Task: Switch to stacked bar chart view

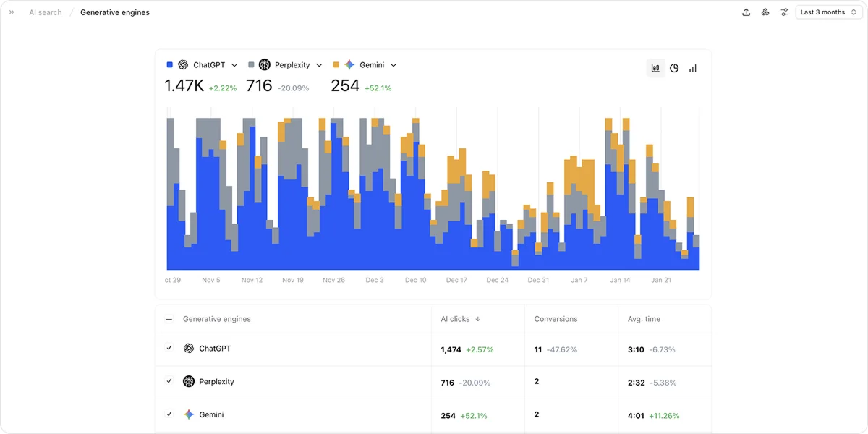Action: tap(655, 68)
